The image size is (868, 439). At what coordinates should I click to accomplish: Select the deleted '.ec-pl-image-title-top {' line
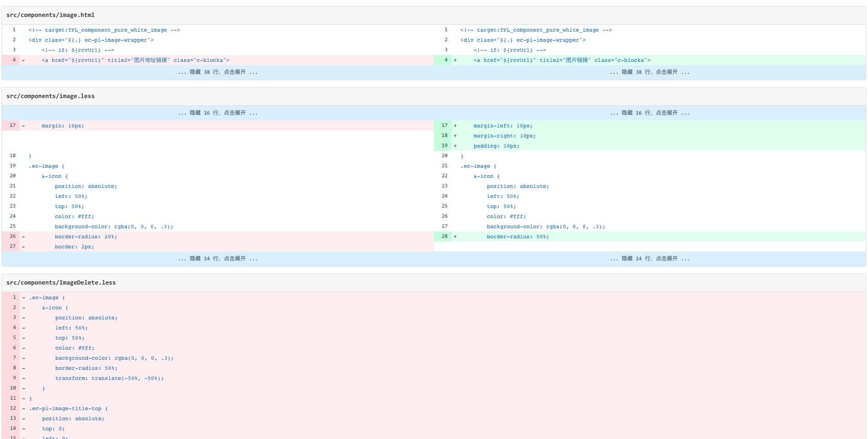67,408
